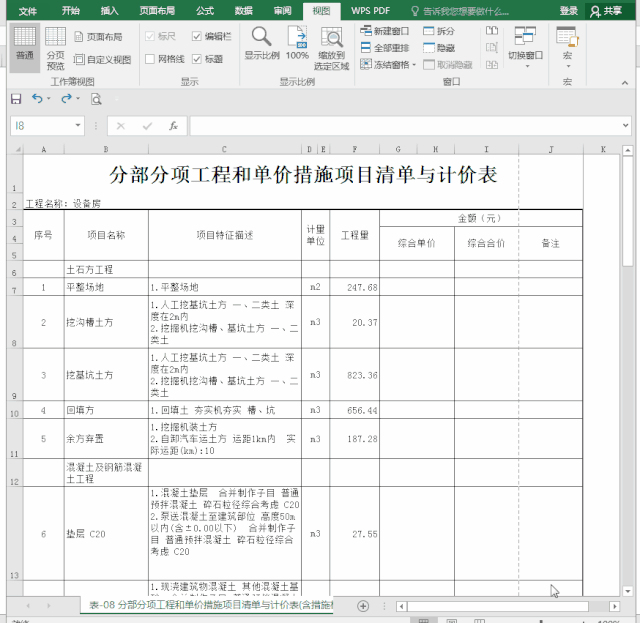Select the Normal (普通) view icon
The width and height of the screenshot is (640, 623).
click(25, 47)
